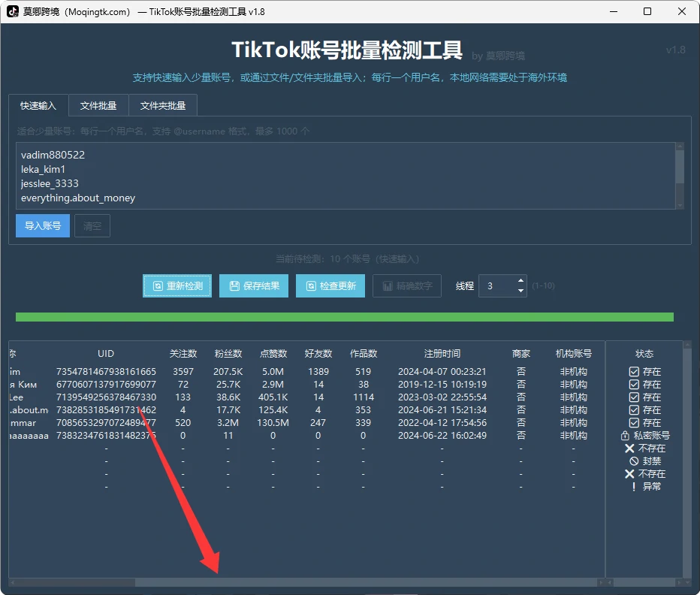Click jesslee_3333 in the username list
Screen dimensions: 700x595
pos(50,183)
